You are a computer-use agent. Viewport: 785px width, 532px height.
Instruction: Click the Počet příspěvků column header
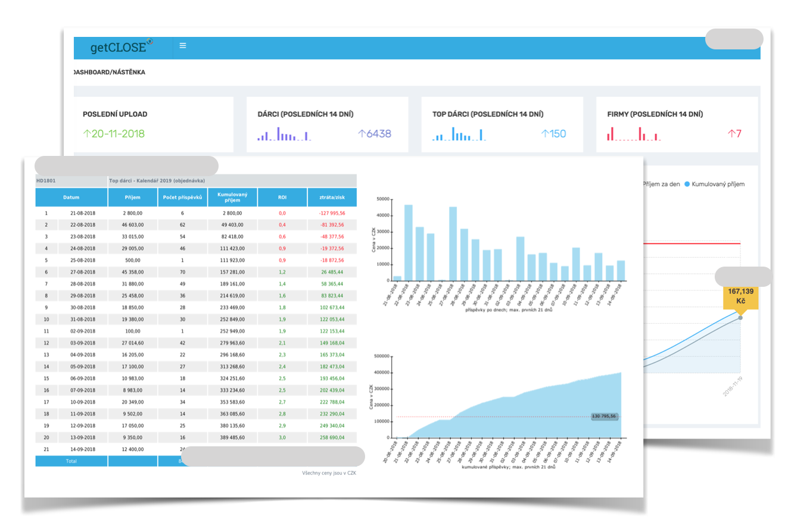(182, 198)
